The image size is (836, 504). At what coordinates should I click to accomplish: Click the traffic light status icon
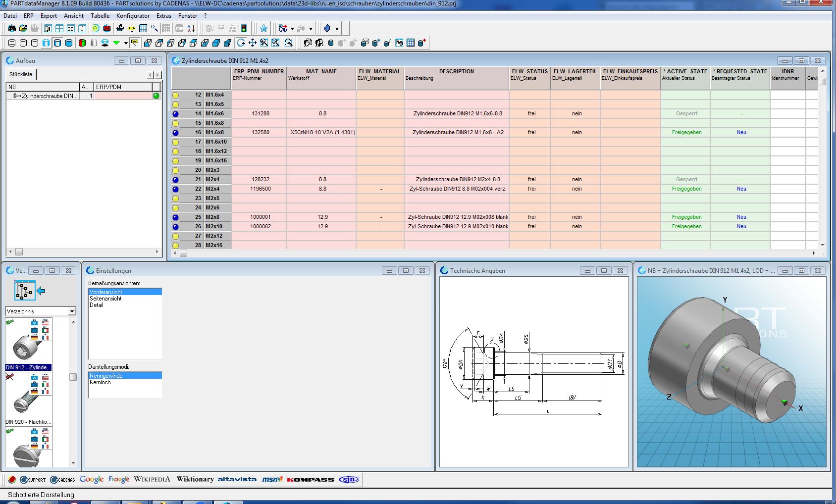point(244,29)
